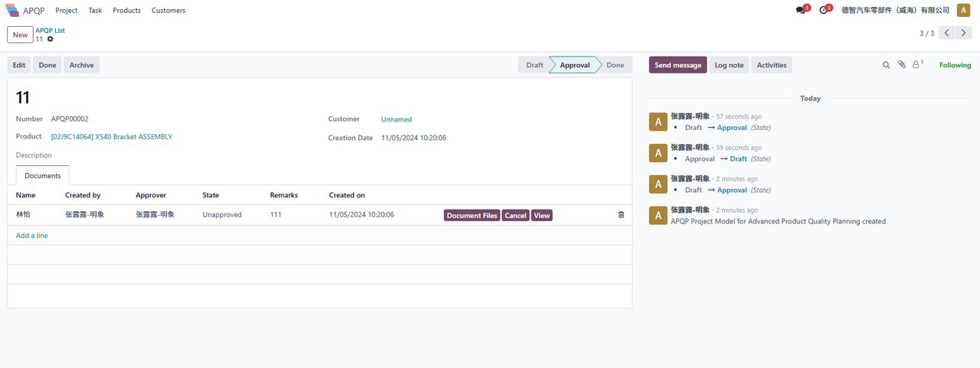Open the APQP app logo icon

(x=12, y=11)
